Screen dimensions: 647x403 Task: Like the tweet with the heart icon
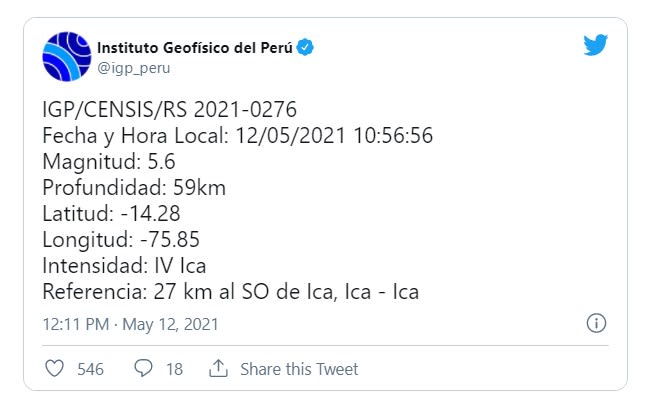56,369
